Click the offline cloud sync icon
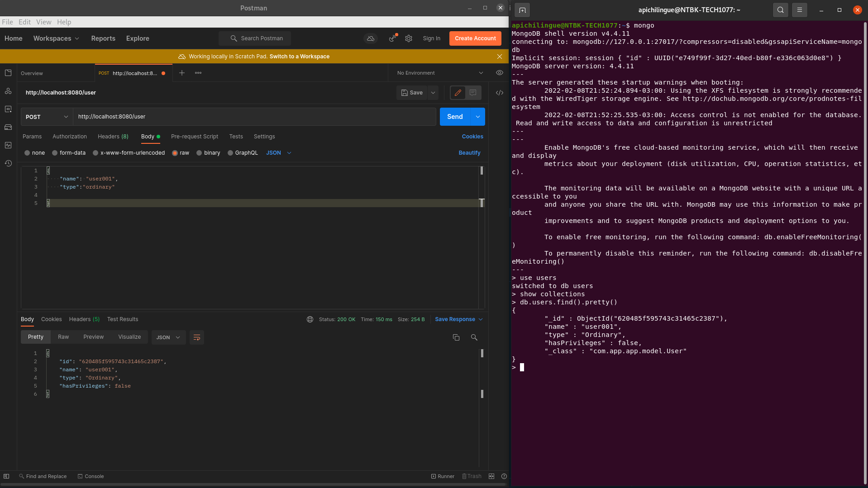 (371, 38)
